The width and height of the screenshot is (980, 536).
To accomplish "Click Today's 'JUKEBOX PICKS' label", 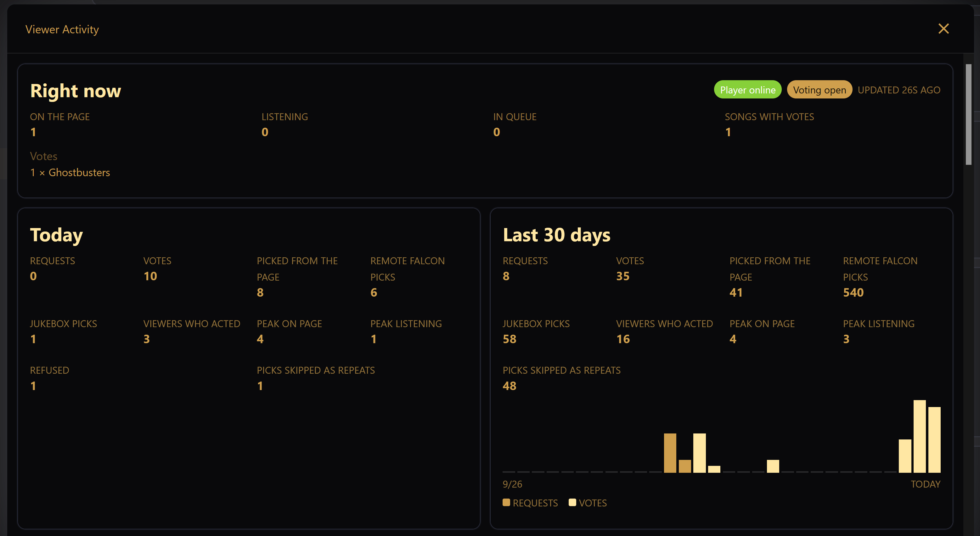I will [64, 323].
